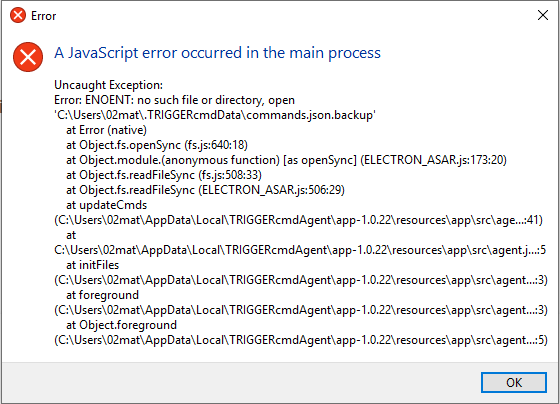Screen dimensions: 560x404
Task: Close the Error dialog window
Action: (x=543, y=15)
